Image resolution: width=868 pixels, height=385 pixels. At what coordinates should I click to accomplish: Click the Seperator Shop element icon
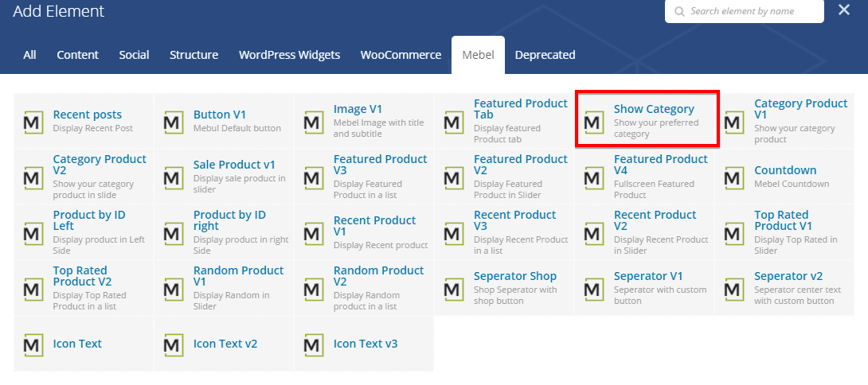pos(454,289)
